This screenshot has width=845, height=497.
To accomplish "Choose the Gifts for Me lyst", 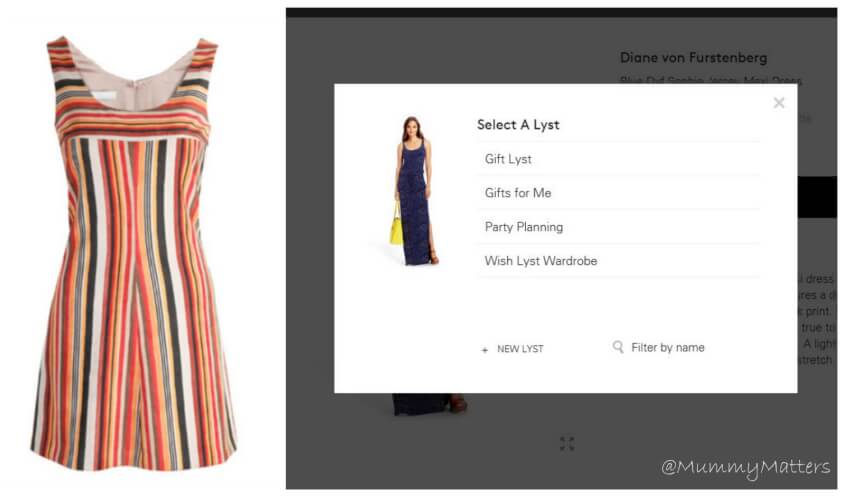I will point(618,193).
